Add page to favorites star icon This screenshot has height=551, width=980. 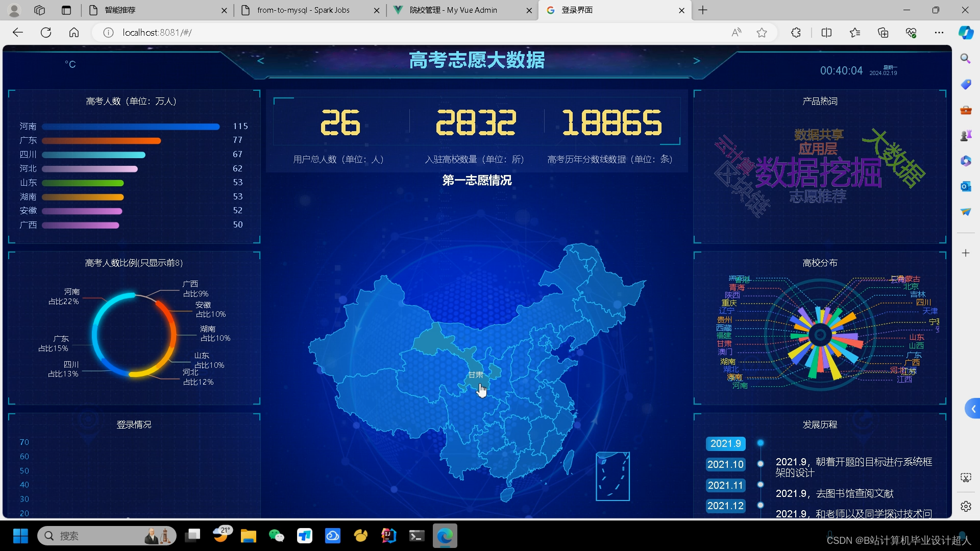coord(762,33)
